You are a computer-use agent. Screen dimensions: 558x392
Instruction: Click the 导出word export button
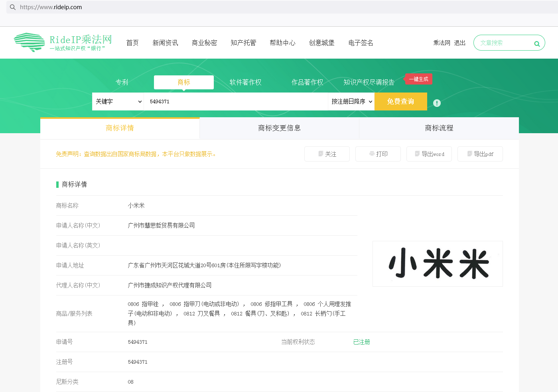[x=429, y=154]
